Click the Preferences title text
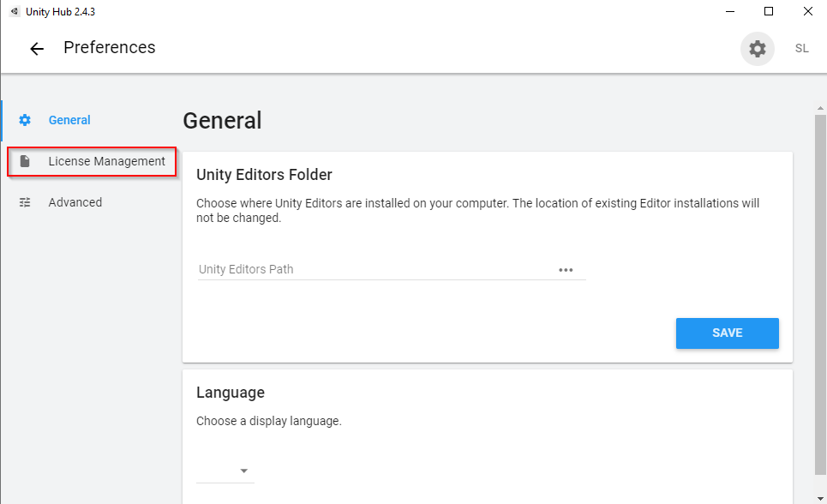Screen dimensions: 827x504 (x=110, y=47)
